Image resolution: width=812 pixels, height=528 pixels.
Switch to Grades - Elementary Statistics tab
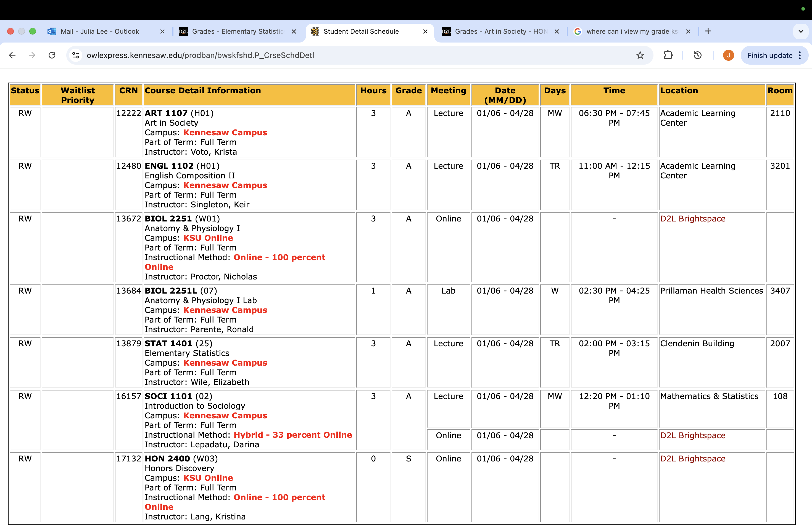point(238,31)
